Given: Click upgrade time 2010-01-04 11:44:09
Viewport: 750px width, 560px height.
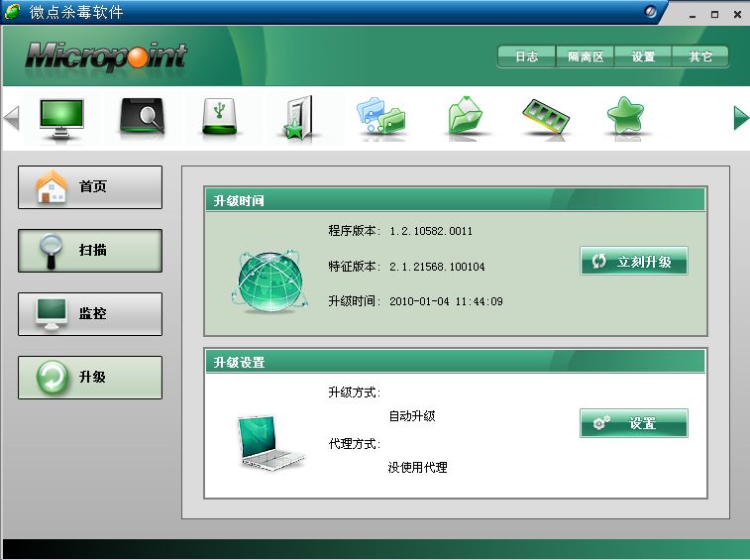Looking at the screenshot, I should [446, 301].
